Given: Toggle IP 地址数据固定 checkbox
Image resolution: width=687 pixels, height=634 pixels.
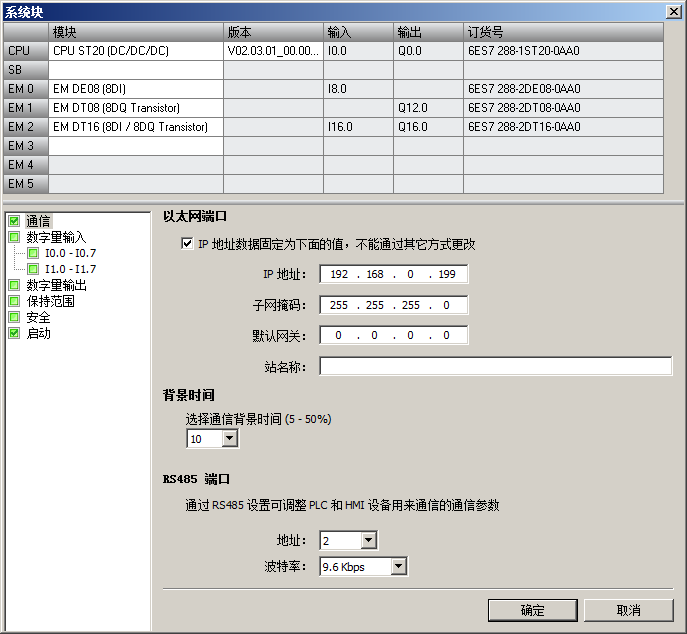Looking at the screenshot, I should [x=187, y=243].
